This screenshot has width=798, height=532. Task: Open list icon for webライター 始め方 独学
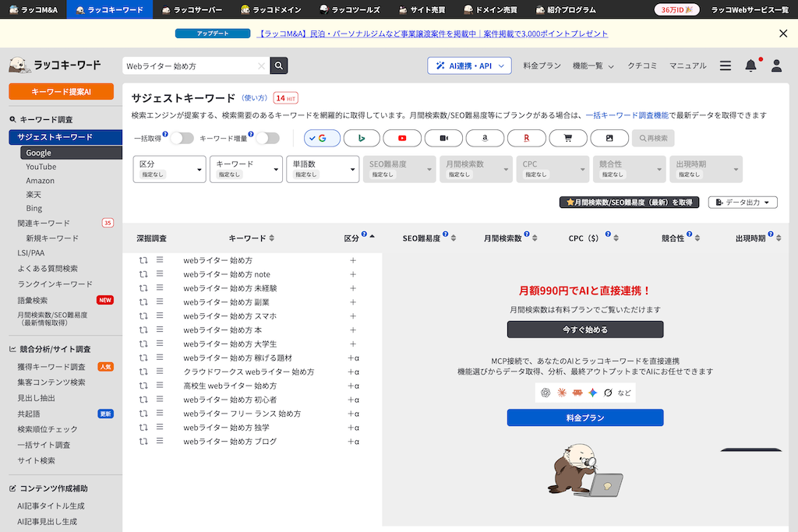160,427
